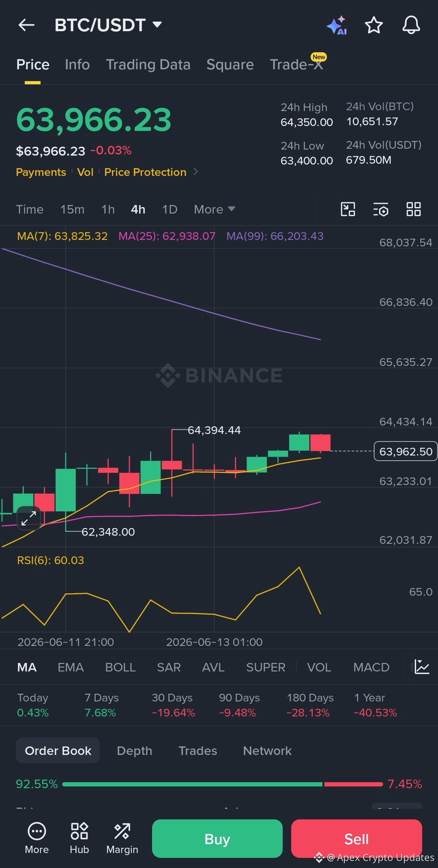Tap the Vol tag link
This screenshot has height=868, width=438.
[85, 172]
